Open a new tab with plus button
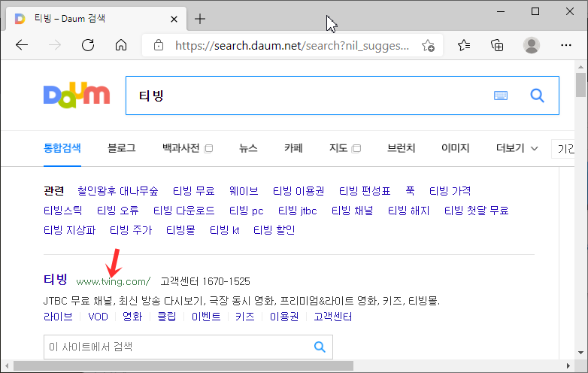This screenshot has height=373, width=588. (x=200, y=19)
